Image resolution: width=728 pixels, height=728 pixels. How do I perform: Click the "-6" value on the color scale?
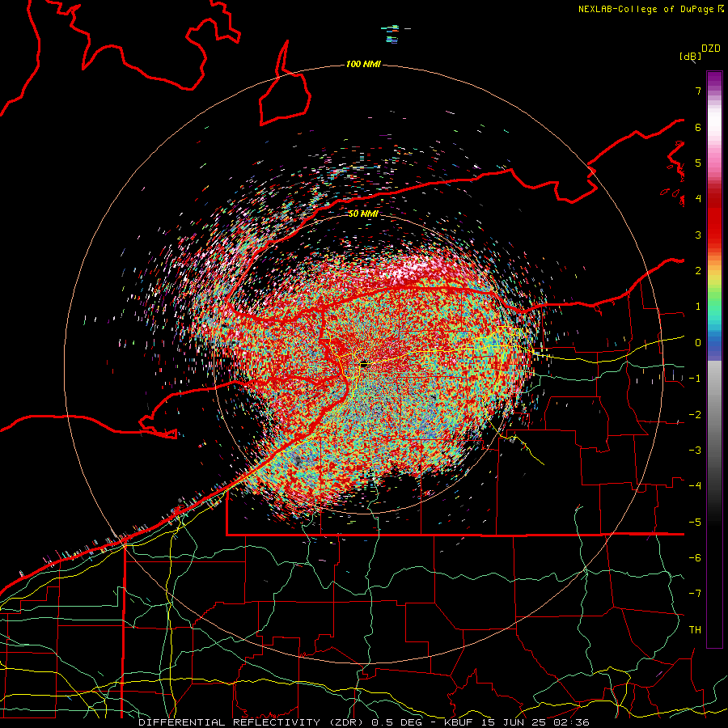[695, 558]
